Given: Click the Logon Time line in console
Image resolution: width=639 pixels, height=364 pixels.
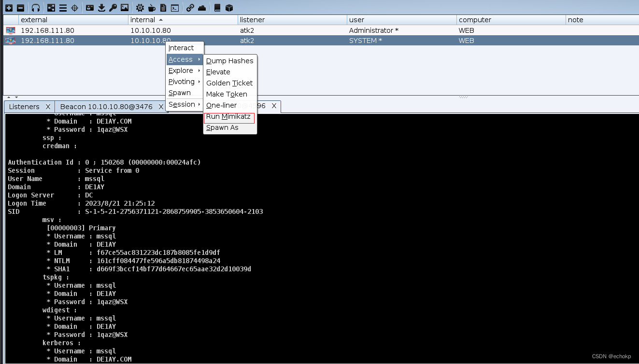Looking at the screenshot, I should point(81,203).
